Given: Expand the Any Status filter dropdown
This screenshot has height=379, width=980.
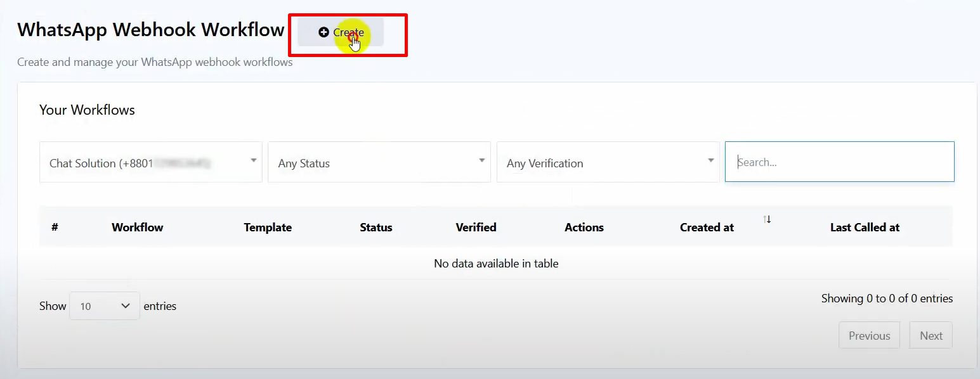Looking at the screenshot, I should (379, 162).
